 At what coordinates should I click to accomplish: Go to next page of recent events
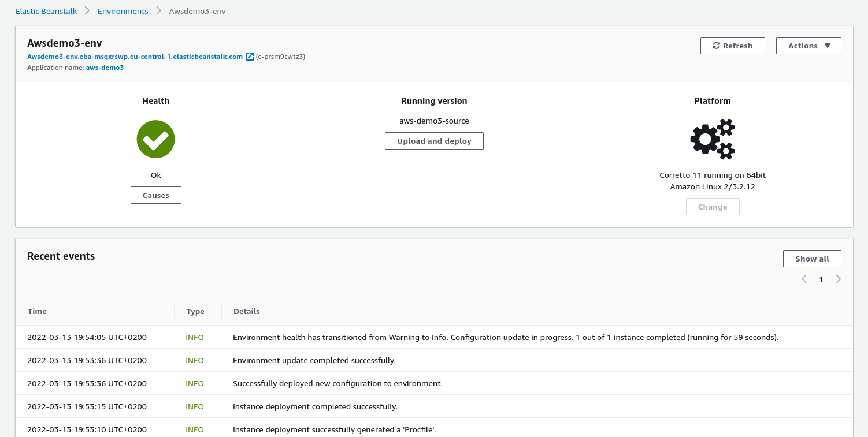pos(839,279)
